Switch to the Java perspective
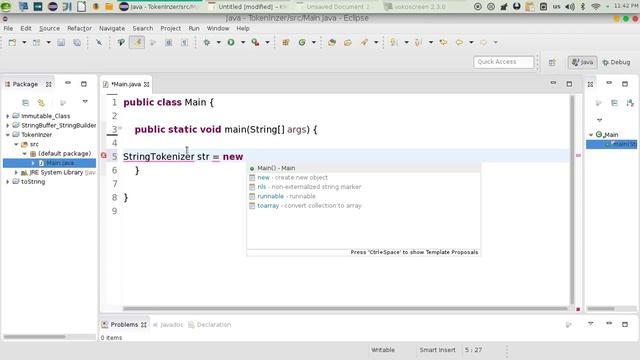This screenshot has height=360, width=640. click(582, 62)
